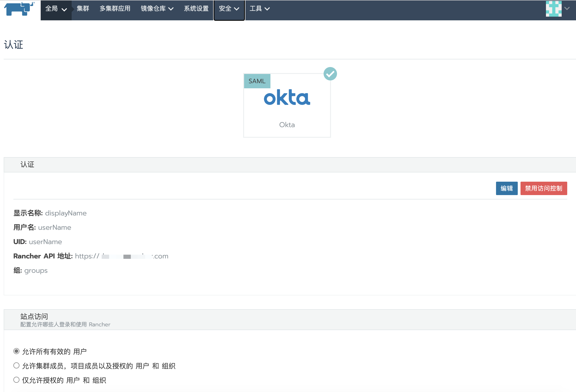The height and width of the screenshot is (392, 576).
Task: Click the green checkmark on Okta card
Action: pos(330,74)
